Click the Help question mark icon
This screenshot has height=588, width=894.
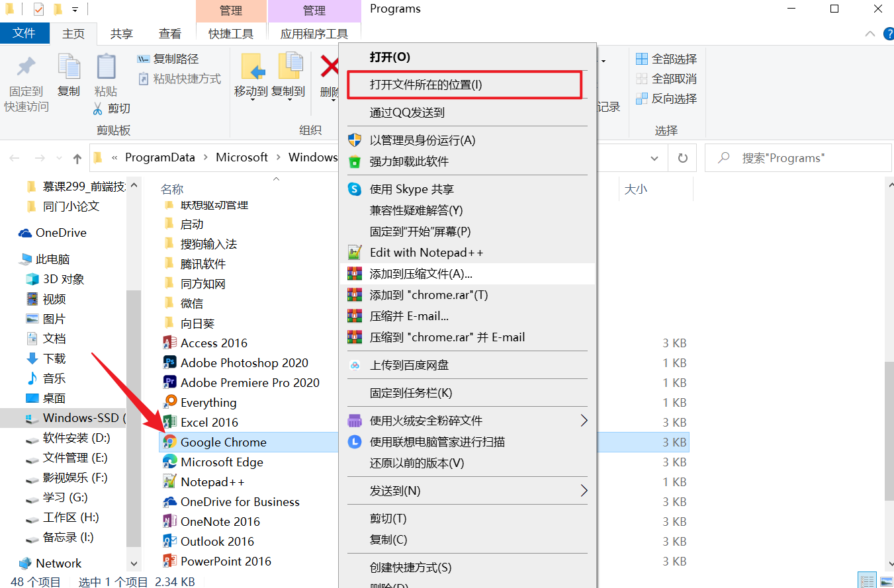point(888,34)
